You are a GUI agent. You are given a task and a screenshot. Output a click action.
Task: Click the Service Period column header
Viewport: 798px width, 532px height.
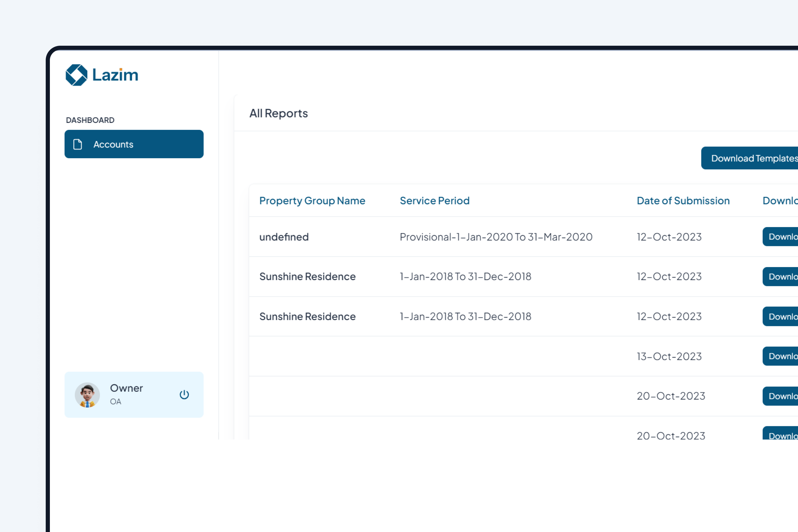435,201
